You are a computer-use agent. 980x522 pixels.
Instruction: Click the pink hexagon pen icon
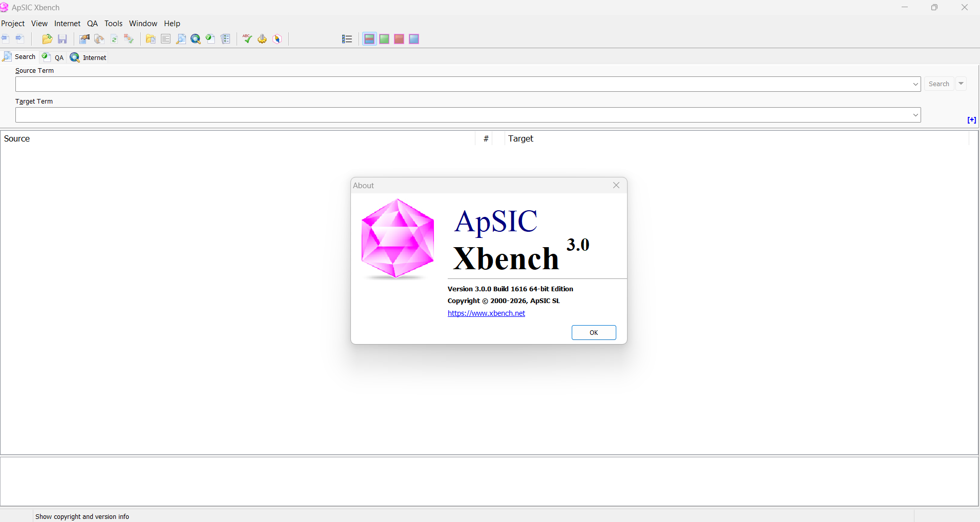pos(277,39)
